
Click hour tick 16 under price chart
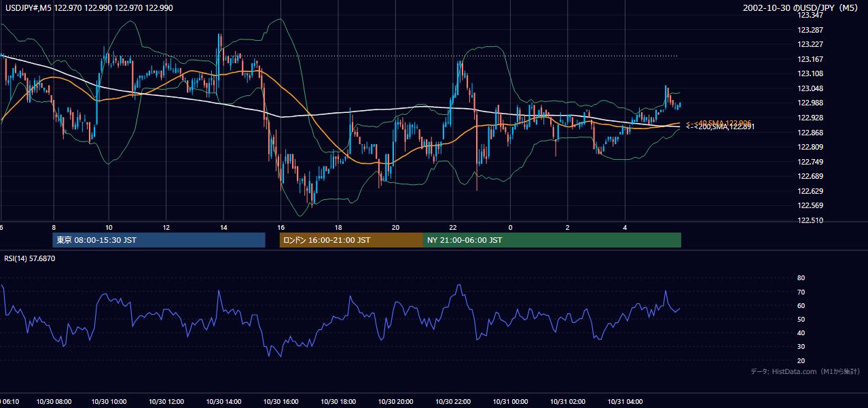click(281, 228)
